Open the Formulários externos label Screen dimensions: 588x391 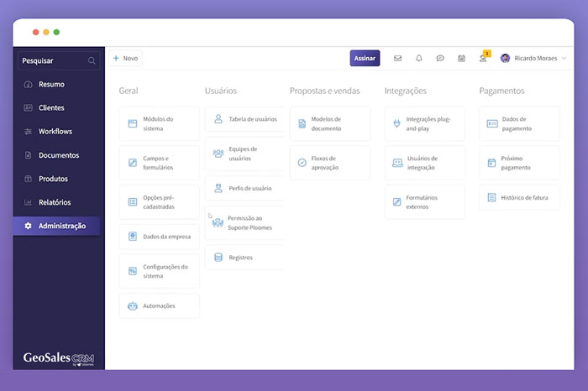coord(422,202)
